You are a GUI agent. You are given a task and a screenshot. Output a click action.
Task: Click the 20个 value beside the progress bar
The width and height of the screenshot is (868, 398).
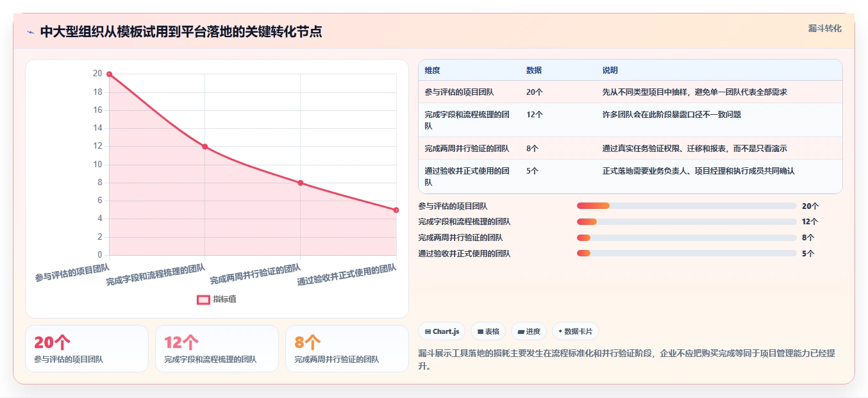point(810,206)
